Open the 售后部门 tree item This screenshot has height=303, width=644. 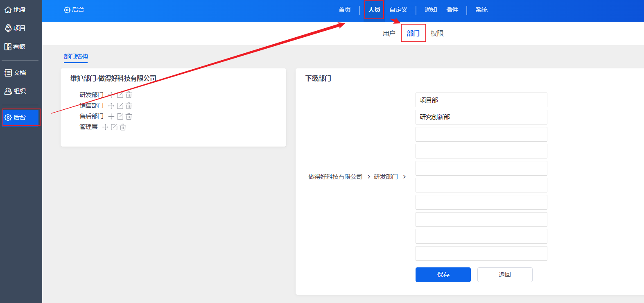(x=91, y=116)
